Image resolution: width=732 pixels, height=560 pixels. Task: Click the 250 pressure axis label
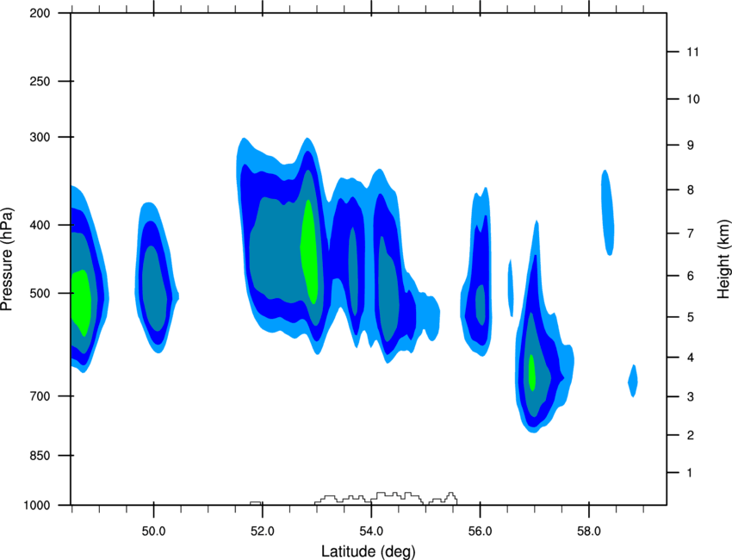(40, 81)
